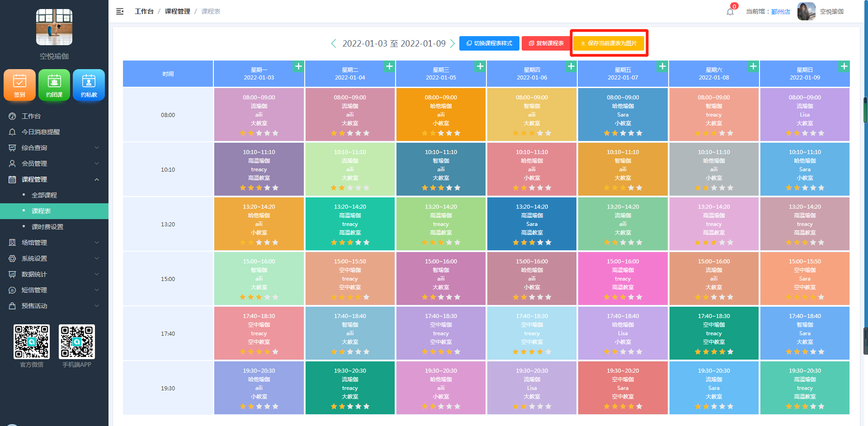The width and height of the screenshot is (868, 426).
Task: Open Friday 15:00~16:00 高温瑜伽 class card
Action: click(x=623, y=279)
